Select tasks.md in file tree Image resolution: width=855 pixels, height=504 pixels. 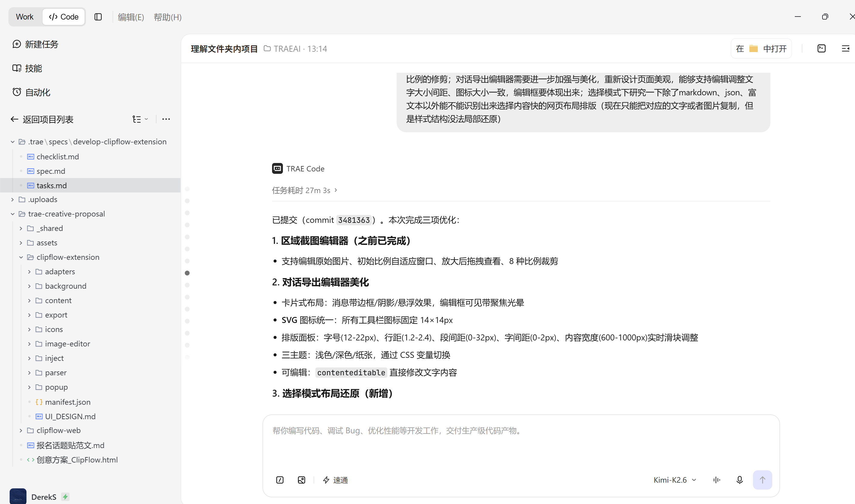tap(90, 186)
